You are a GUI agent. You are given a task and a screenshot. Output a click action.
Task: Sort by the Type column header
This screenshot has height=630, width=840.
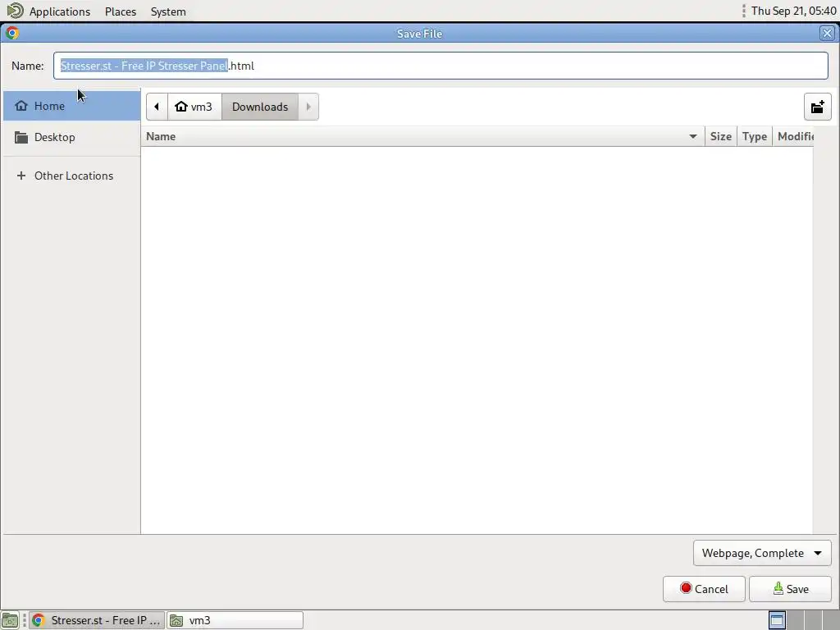click(755, 137)
